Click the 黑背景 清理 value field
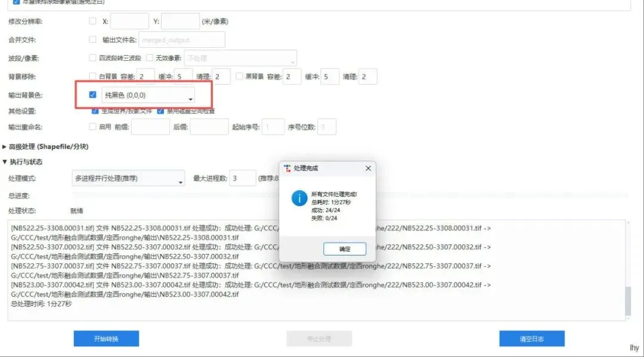The height and width of the screenshot is (357, 644). click(367, 77)
